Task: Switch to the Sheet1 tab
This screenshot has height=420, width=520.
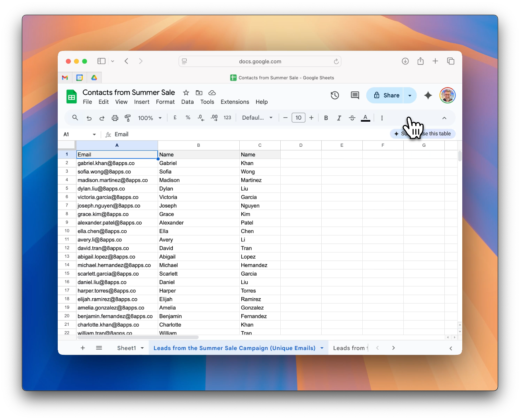Action: click(127, 348)
